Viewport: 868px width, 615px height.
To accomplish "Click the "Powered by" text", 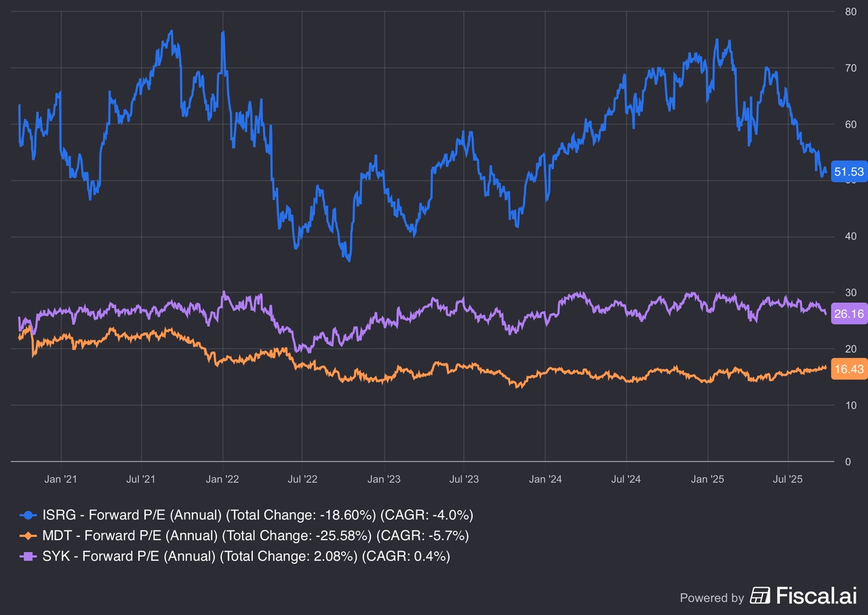I will (711, 598).
